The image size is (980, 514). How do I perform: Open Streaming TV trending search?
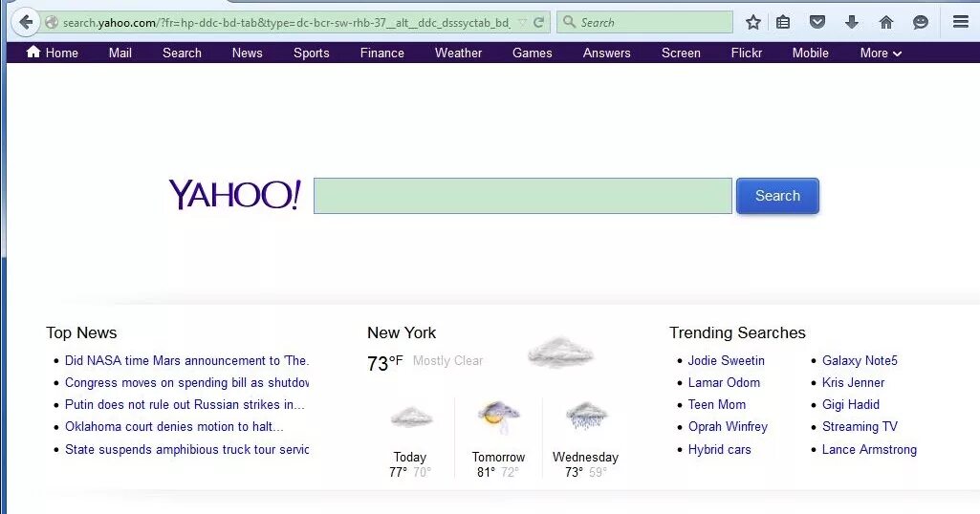coord(860,426)
